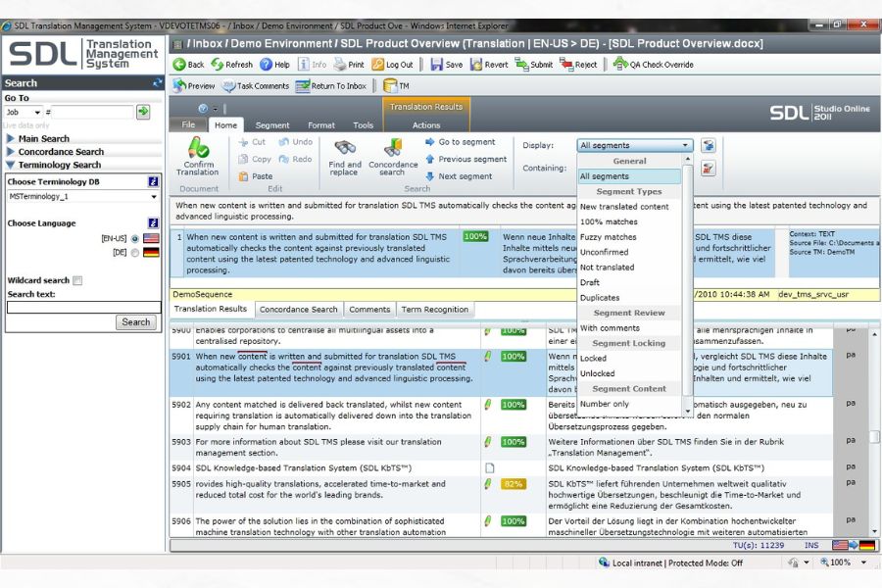The image size is (882, 588).
Task: Expand the Concordance Search section
Action: pos(55,152)
